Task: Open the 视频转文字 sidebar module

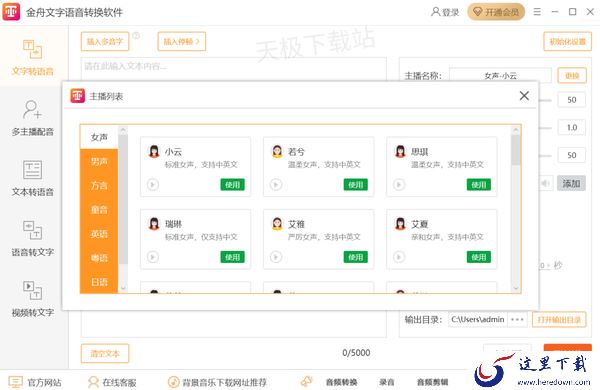Action: tap(33, 299)
